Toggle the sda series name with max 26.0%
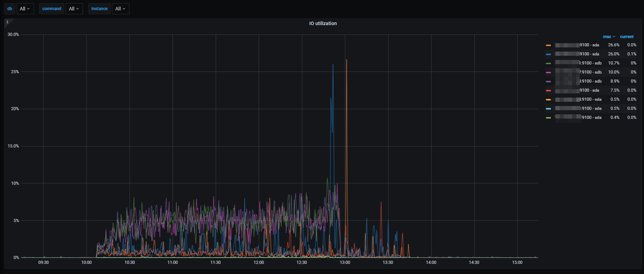The height and width of the screenshot is (274, 644). coord(577,54)
